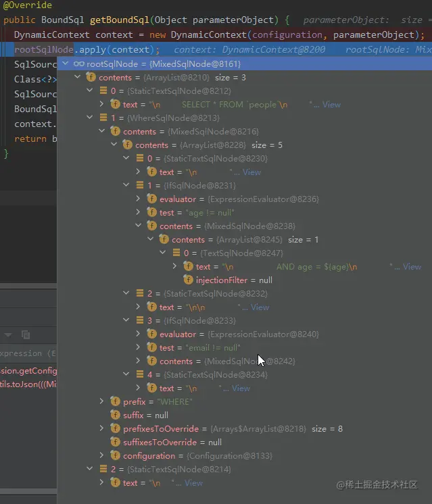The width and height of the screenshot is (432, 504).
Task: Open View link of StaticTextSqlNode@8230 text
Action: 252,172
